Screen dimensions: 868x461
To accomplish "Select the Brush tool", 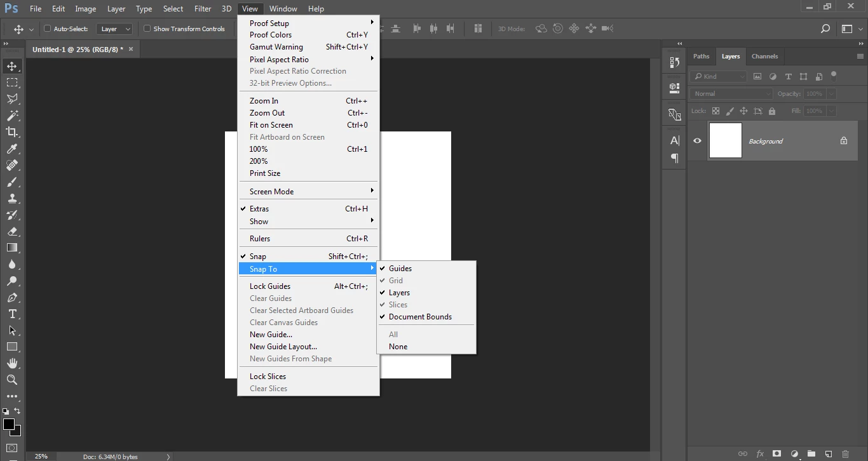I will coord(12,182).
